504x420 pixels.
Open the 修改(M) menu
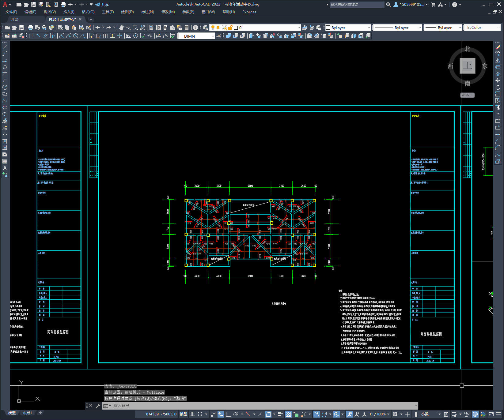pos(168,12)
